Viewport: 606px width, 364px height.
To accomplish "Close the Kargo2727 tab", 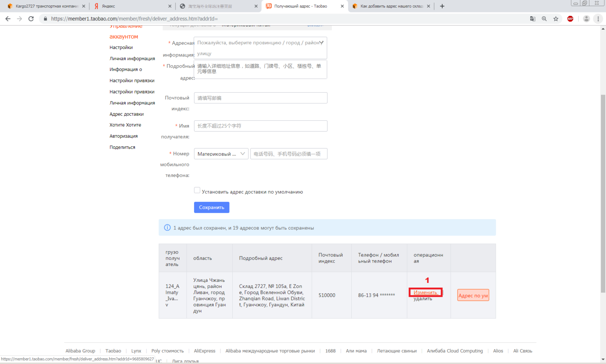I will (x=83, y=6).
